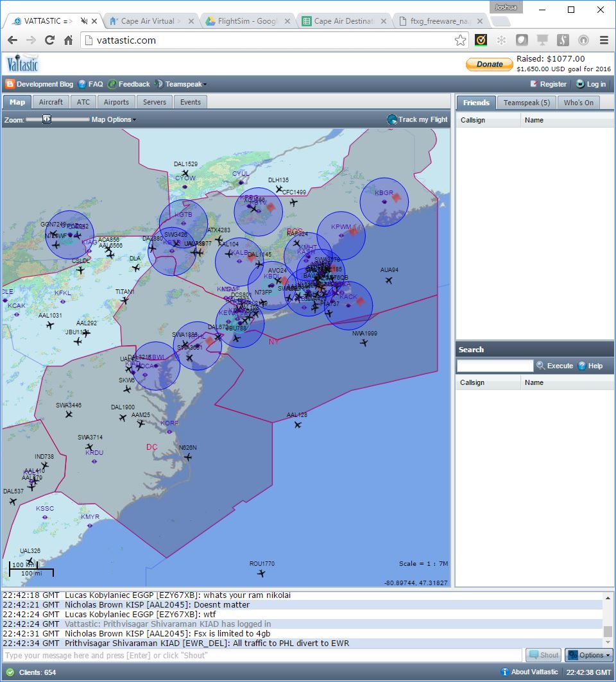616x682 pixels.
Task: Click the KORF airport marker
Action: [x=169, y=432]
